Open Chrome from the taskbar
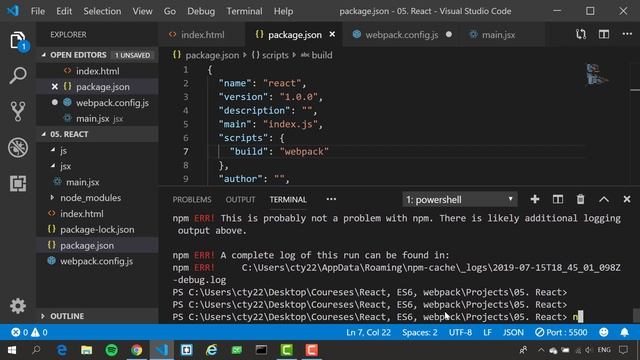 (136, 350)
